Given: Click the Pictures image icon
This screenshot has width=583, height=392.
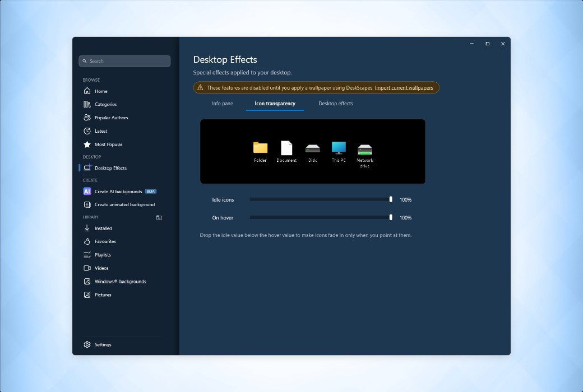Looking at the screenshot, I should (87, 295).
